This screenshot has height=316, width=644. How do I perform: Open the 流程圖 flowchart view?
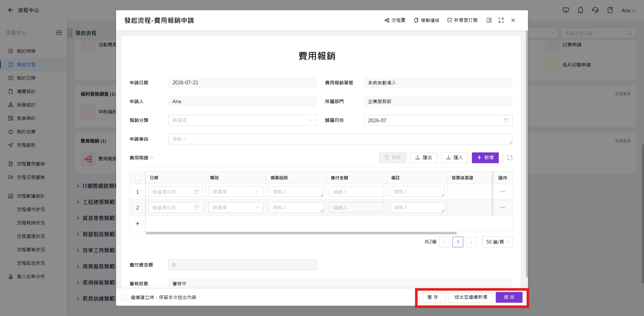click(395, 20)
